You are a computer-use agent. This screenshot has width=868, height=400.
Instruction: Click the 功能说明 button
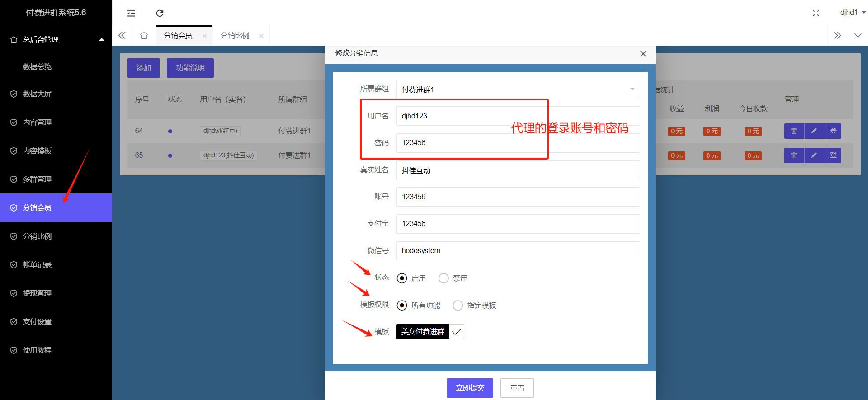(x=190, y=68)
